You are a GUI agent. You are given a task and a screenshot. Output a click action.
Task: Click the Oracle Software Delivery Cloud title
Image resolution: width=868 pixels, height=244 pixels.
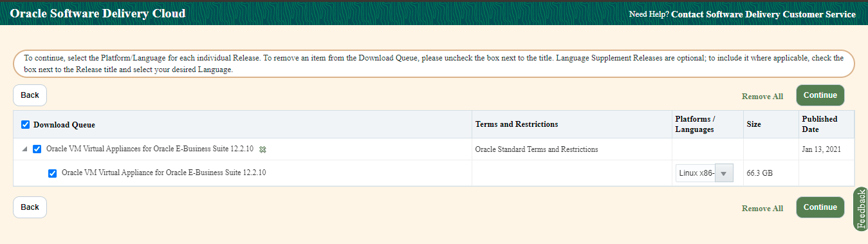tap(98, 14)
